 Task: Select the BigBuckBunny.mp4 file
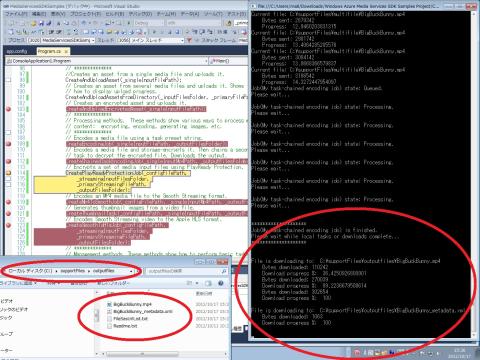(x=132, y=304)
